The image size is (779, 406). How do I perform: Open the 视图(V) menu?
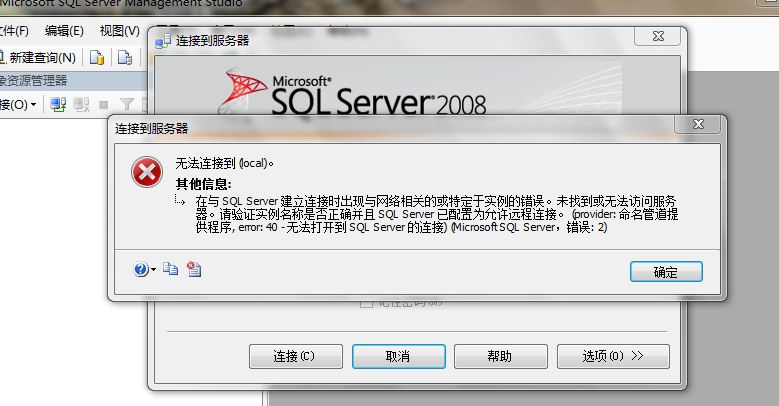pos(120,31)
